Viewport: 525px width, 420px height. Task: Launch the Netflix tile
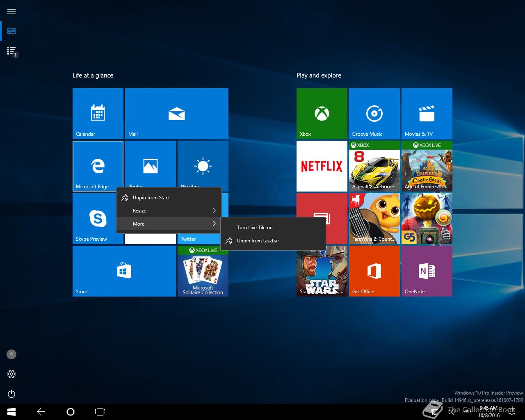[x=322, y=166]
